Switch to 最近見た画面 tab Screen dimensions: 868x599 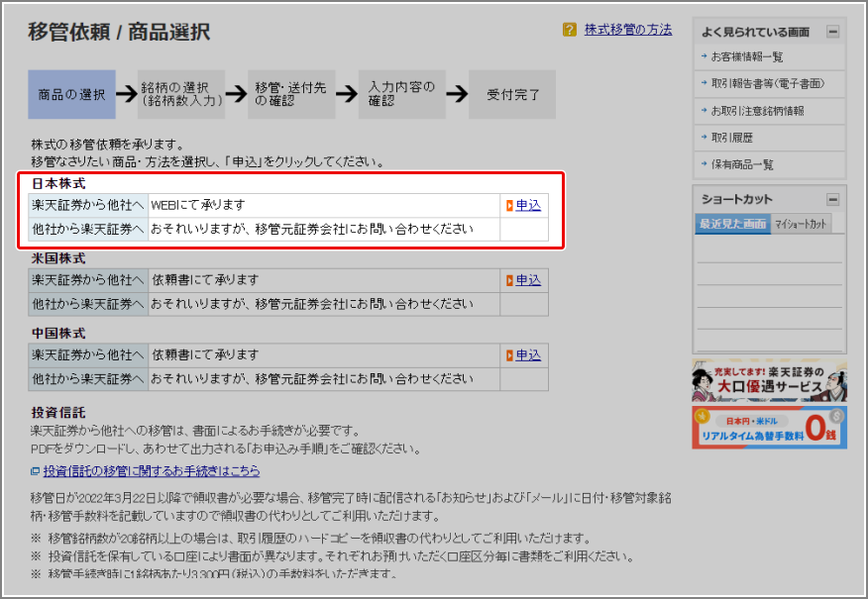coord(732,224)
